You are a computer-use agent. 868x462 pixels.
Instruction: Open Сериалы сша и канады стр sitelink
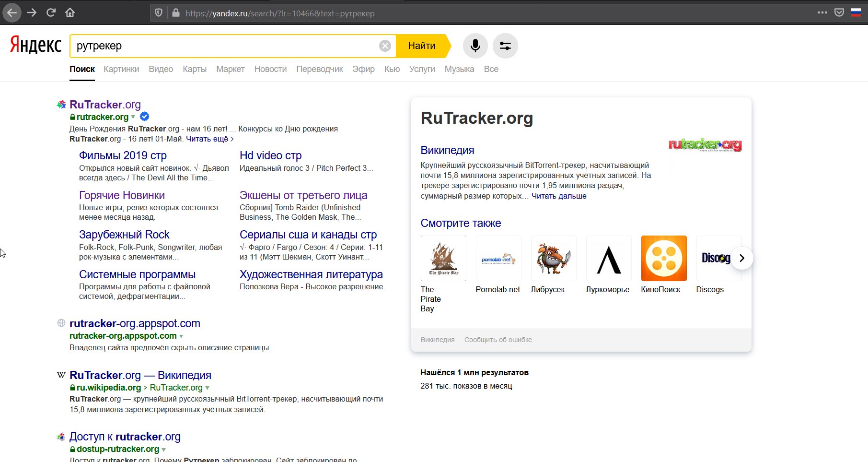[308, 235]
